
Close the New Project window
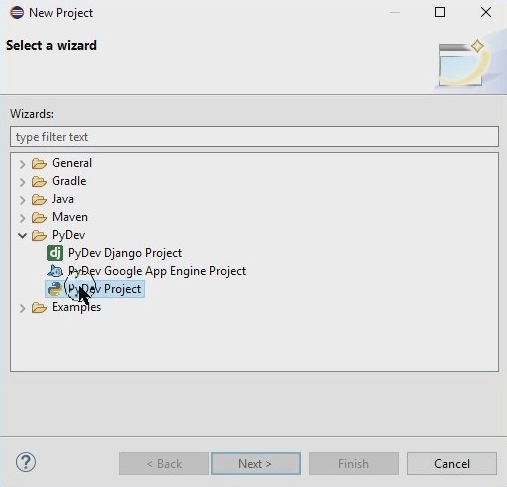[486, 12]
